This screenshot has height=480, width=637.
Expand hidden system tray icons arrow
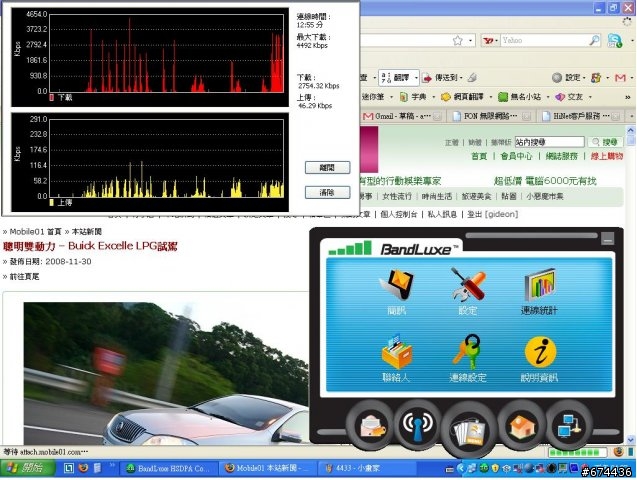coord(461,468)
